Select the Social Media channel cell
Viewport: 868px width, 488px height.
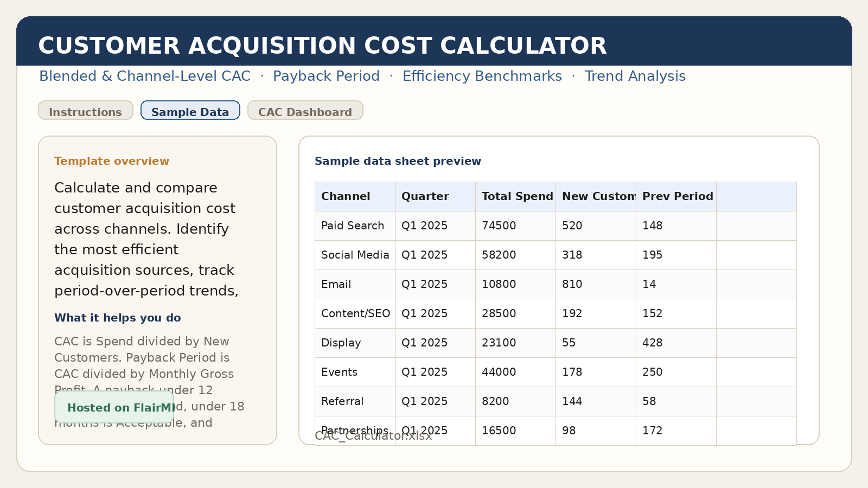point(355,255)
